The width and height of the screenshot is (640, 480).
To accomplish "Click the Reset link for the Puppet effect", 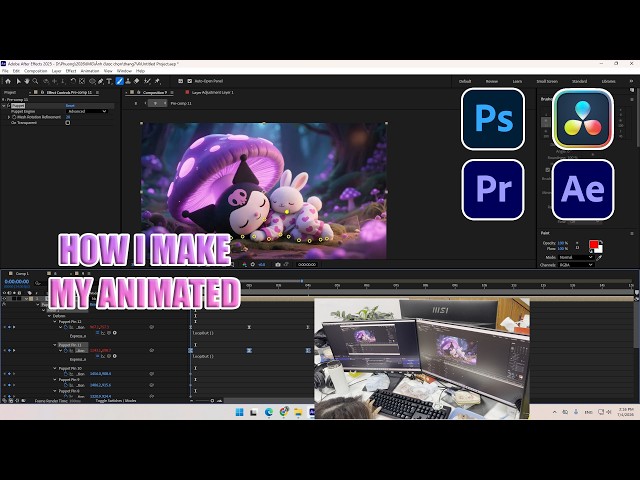I will point(70,106).
